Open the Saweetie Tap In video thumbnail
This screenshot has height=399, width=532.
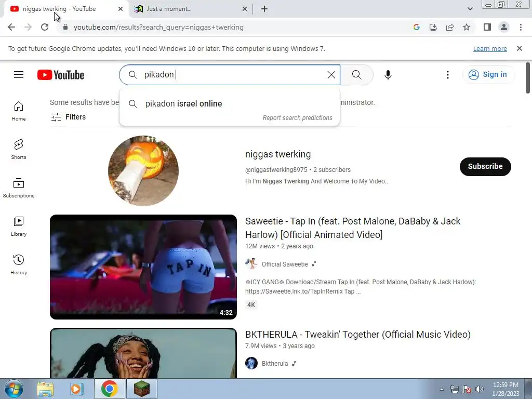click(x=143, y=267)
